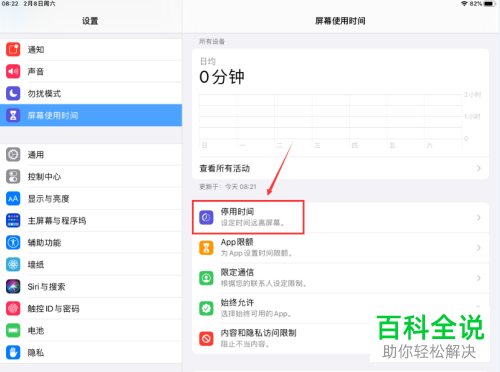Tap the 隐私 (Privacy) hand icon

[x=13, y=352]
